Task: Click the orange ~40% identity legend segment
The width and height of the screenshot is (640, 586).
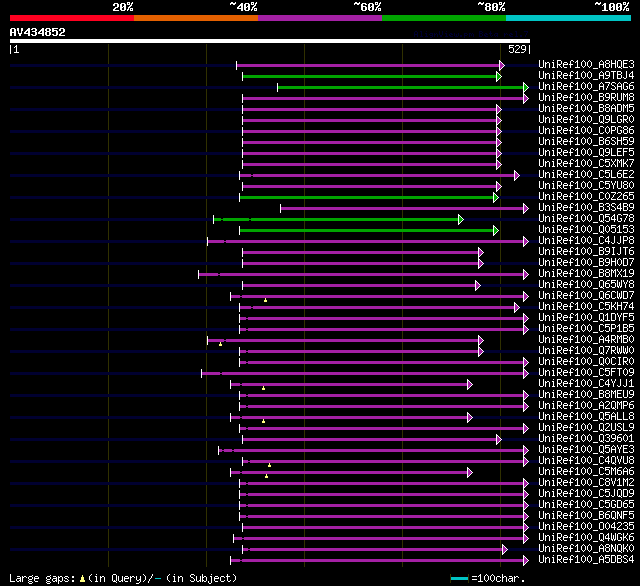Action: (x=196, y=18)
